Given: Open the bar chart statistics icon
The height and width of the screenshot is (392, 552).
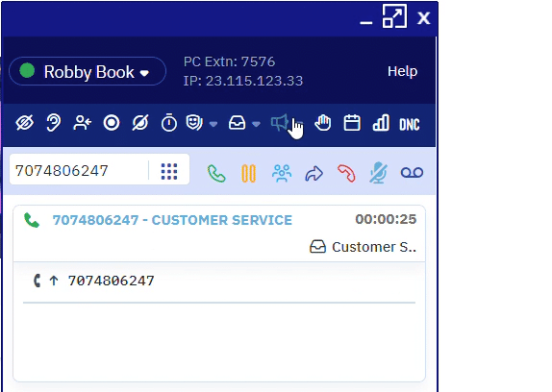Looking at the screenshot, I should click(x=381, y=123).
